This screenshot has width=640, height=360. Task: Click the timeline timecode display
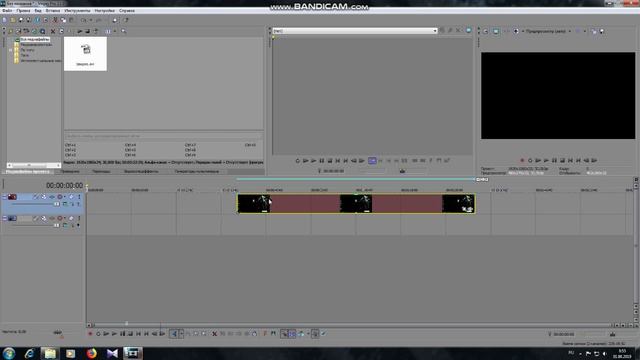64,185
